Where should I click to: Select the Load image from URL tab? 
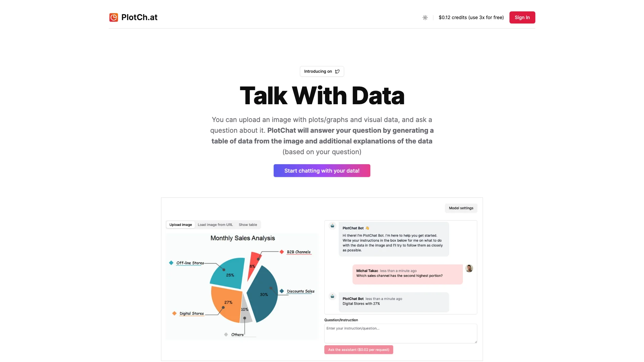click(x=215, y=225)
